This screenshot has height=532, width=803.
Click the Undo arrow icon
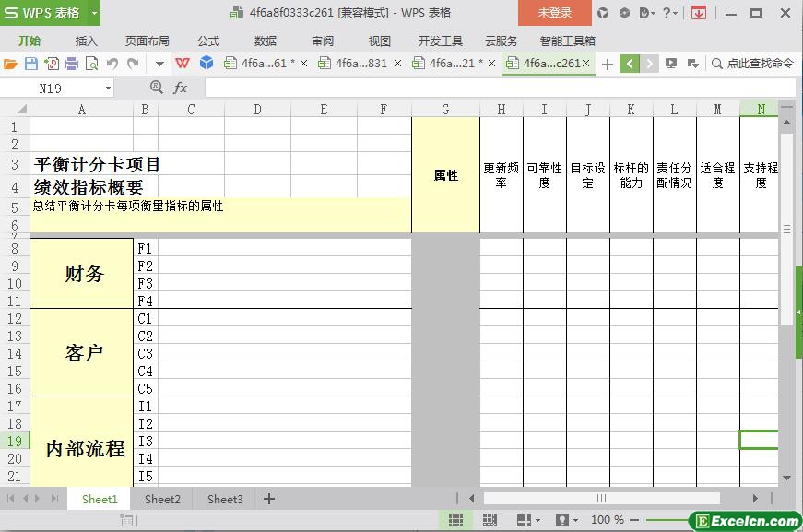pos(112,64)
